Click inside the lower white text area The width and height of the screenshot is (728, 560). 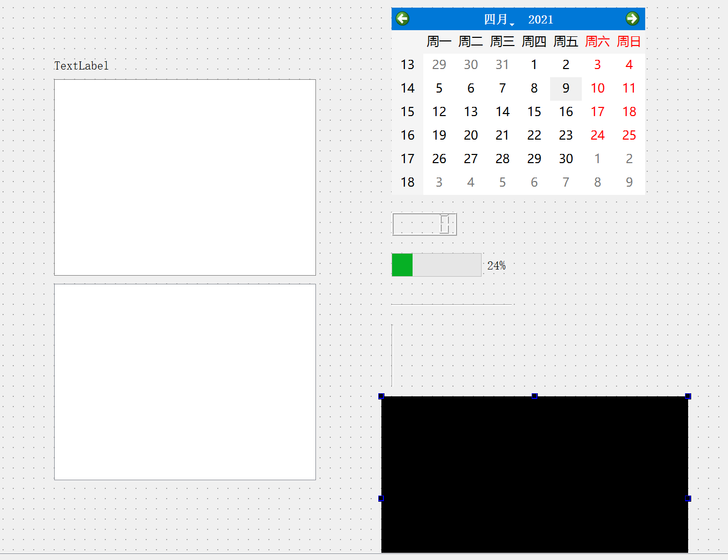(x=185, y=382)
